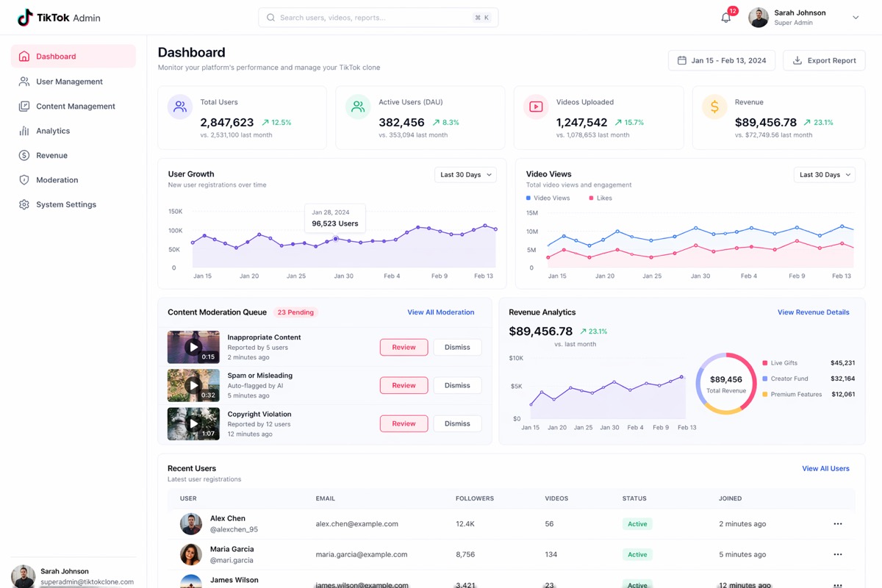Open the Maria Garcia row three-dot menu
The image size is (882, 588).
click(838, 554)
